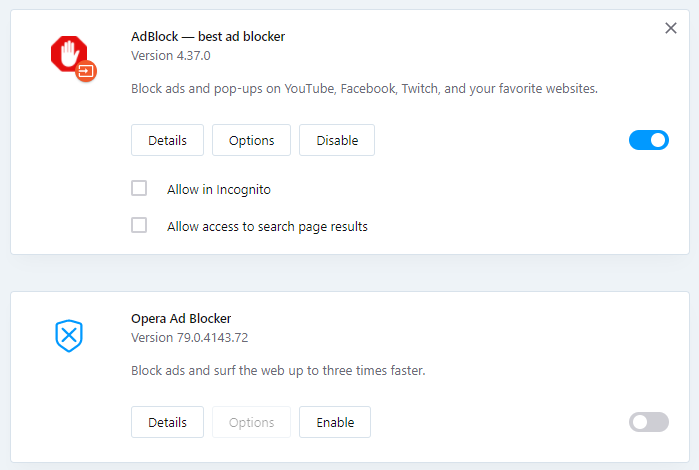Viewport: 699px width, 470px height.
Task: Turn on the Opera Ad Blocker toggle
Action: (648, 422)
